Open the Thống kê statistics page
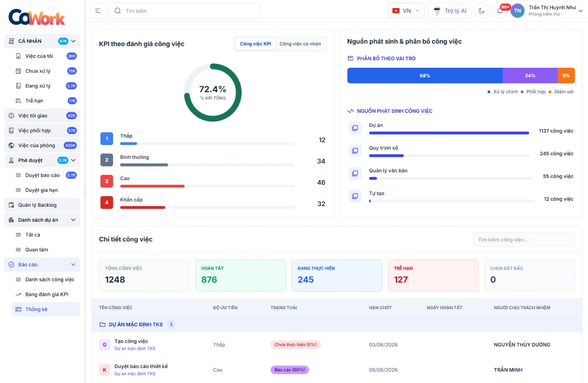 pyautogui.click(x=45, y=309)
